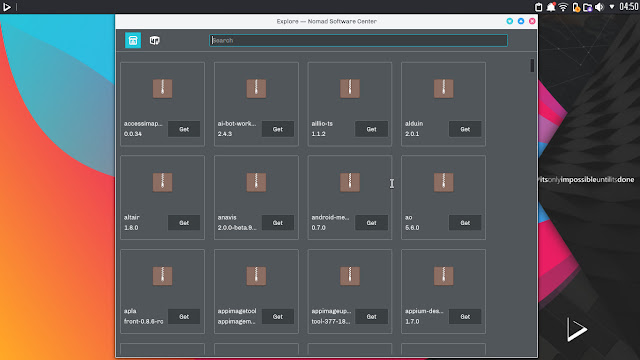Screen dimensions: 640x360
Task: Get the accessimap 0.0.34 package
Action: click(x=184, y=129)
